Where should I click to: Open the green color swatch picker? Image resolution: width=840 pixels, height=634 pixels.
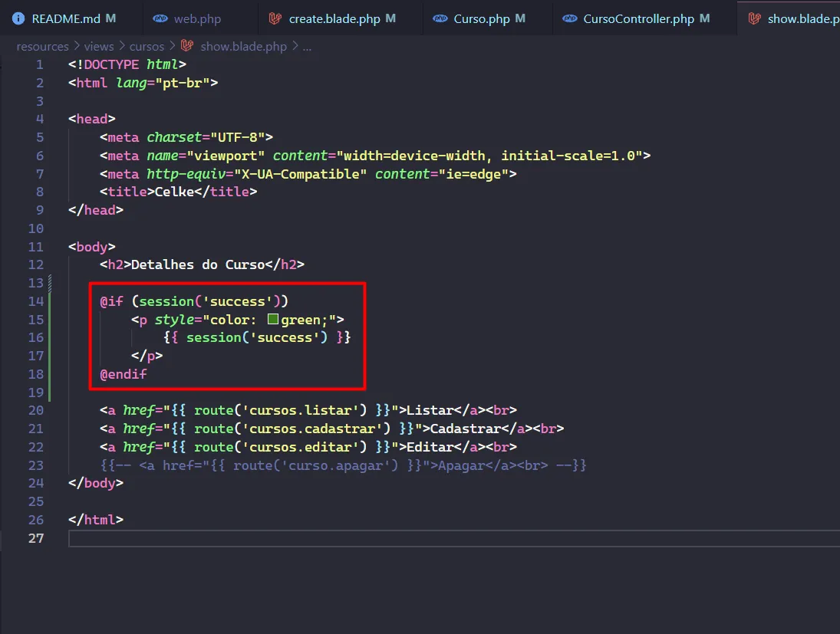(272, 320)
